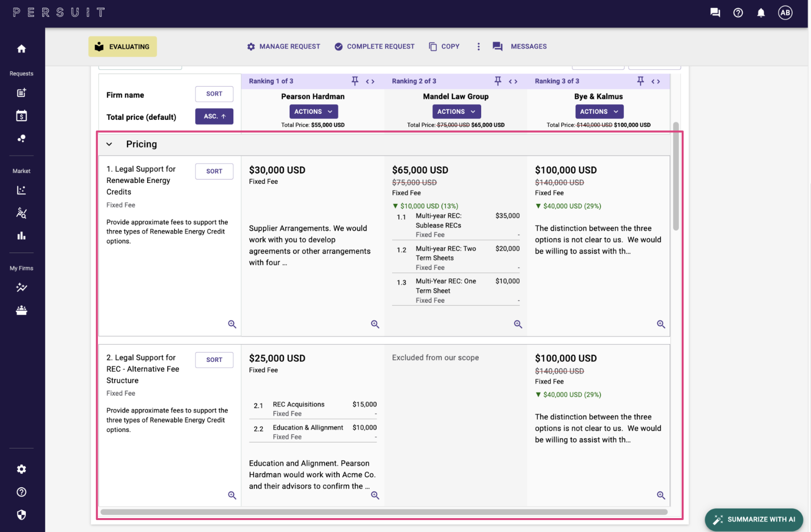The width and height of the screenshot is (811, 532).
Task: Pin the Ranking 1 of 3 column
Action: point(355,81)
